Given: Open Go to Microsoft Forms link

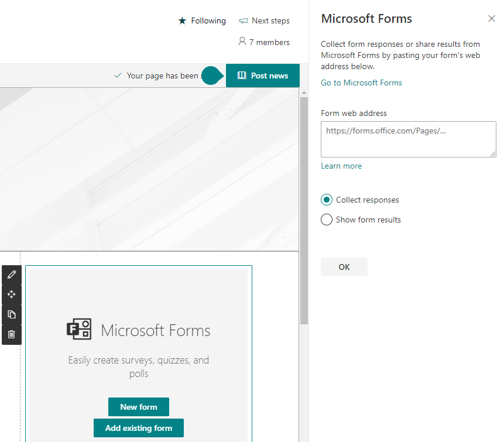Looking at the screenshot, I should pos(361,83).
